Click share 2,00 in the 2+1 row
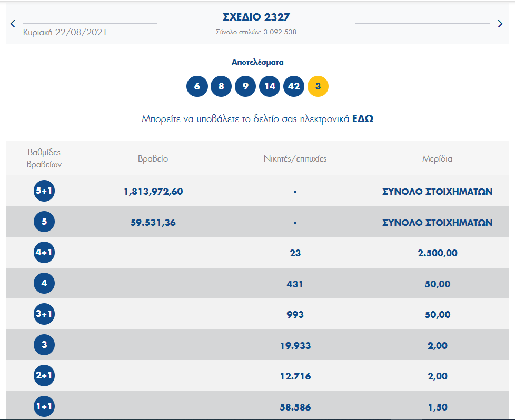This screenshot has height=420, width=515. 438,376
